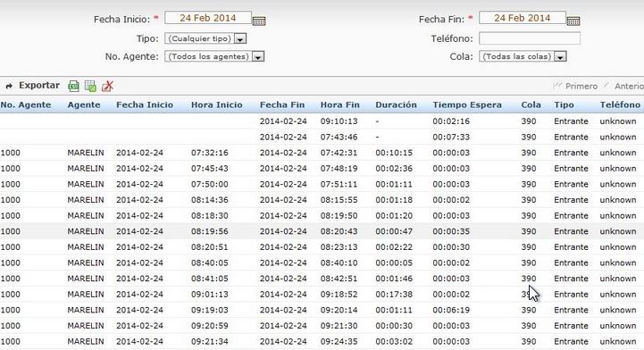Click the Teléfono input field

530,38
